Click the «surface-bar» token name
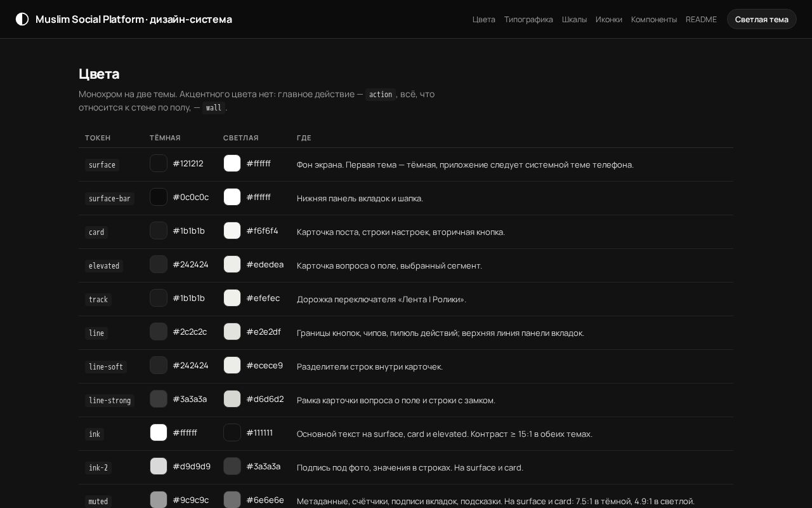Viewport: 812px width, 508px height. pos(110,199)
